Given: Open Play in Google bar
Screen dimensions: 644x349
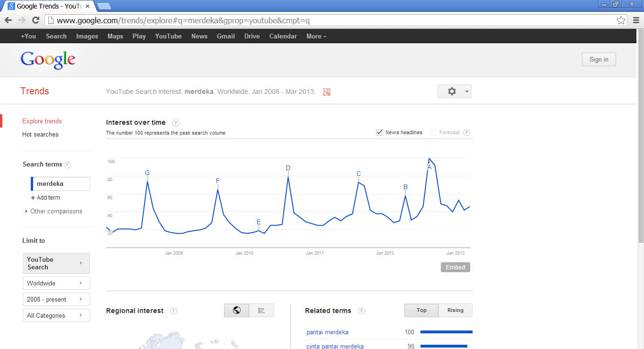Looking at the screenshot, I should click(x=139, y=36).
